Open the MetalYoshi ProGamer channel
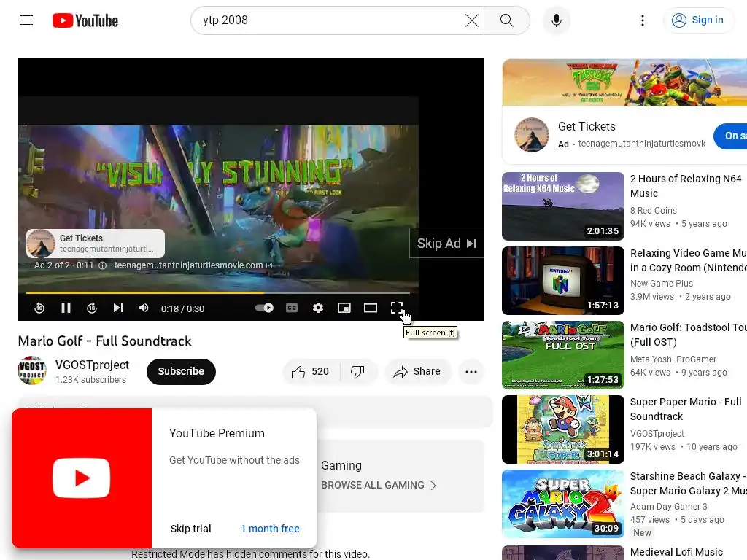Screen dimensions: 747x560 coord(673,359)
